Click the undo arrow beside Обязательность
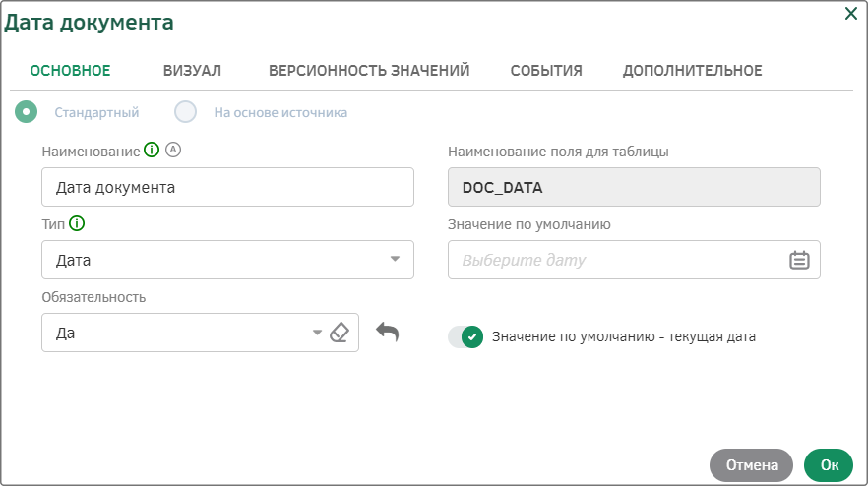868x486 pixels. pyautogui.click(x=387, y=333)
